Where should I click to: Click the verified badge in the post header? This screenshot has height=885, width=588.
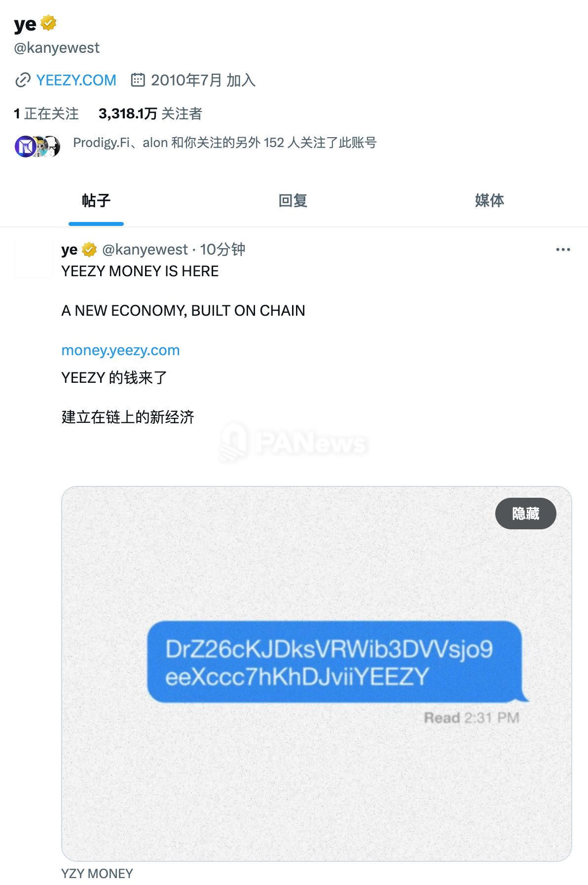[x=89, y=250]
